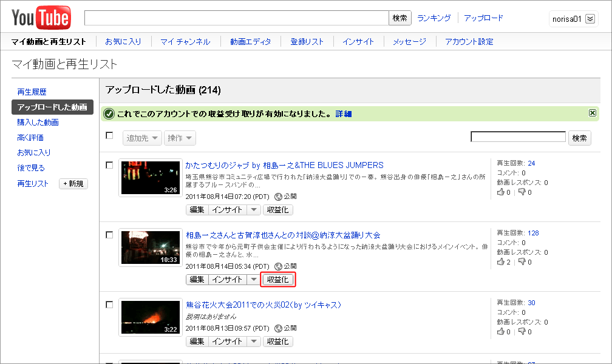Click thumbs-down icon for かたつむりのジャブ video
The width and height of the screenshot is (612, 364).
[522, 192]
